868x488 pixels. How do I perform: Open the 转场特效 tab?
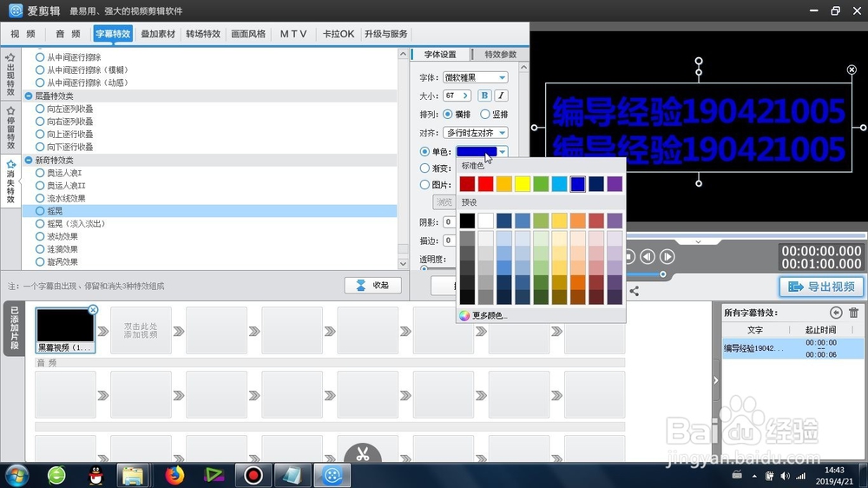click(203, 34)
